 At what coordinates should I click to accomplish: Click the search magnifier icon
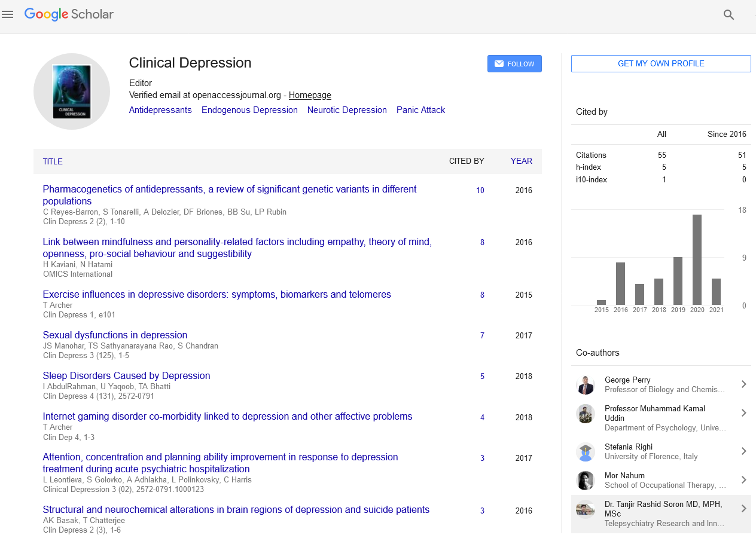coord(728,15)
